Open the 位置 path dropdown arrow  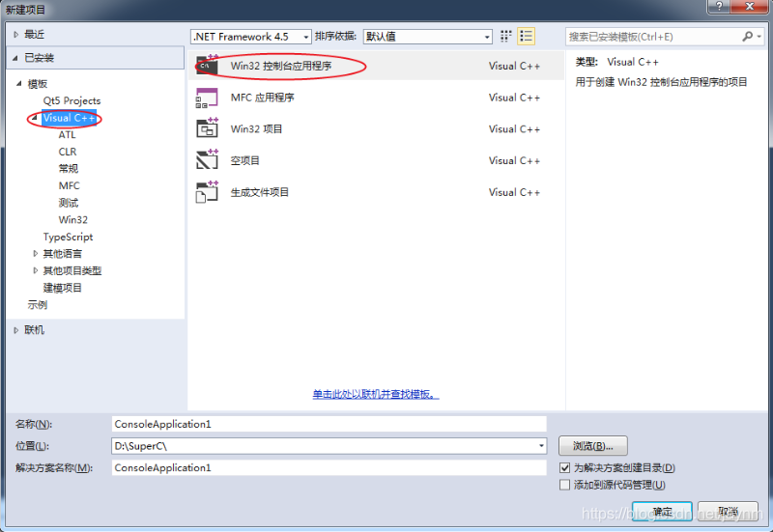click(x=541, y=446)
